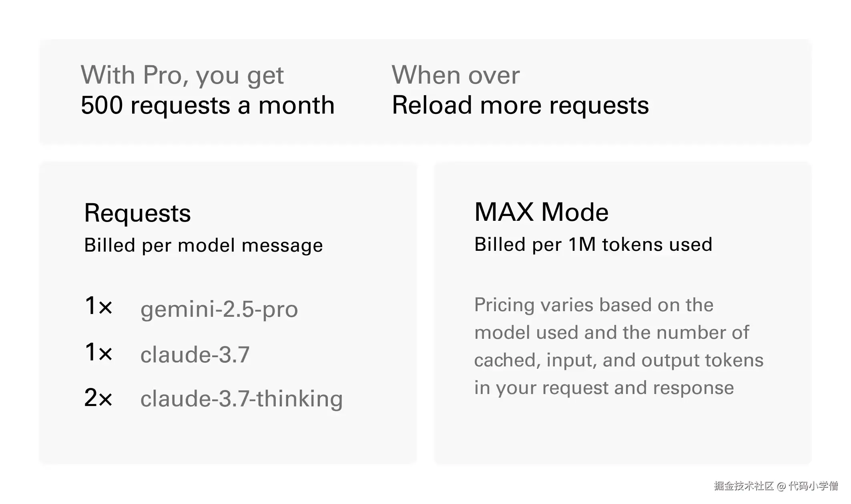Click 'Billed per model message' subtitle
This screenshot has height=504, width=851.
click(203, 246)
